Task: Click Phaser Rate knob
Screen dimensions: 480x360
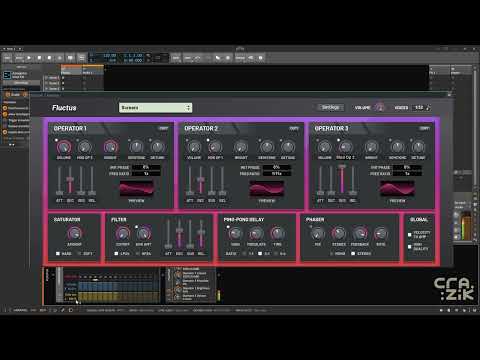Action: pos(381,234)
